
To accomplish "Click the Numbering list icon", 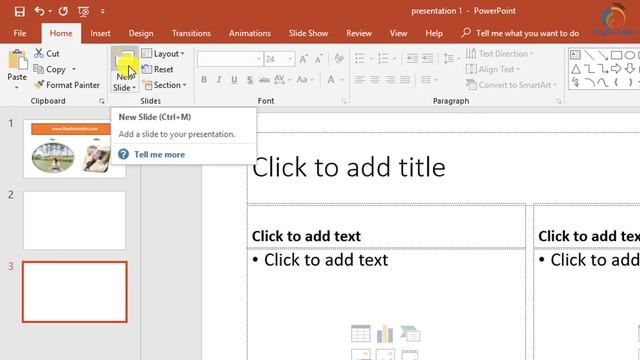I will point(383,59).
